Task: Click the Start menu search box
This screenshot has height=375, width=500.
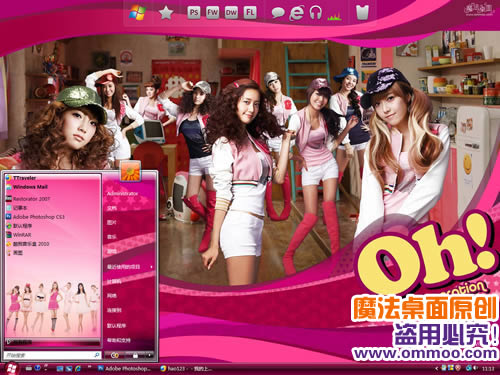Action: click(x=52, y=355)
